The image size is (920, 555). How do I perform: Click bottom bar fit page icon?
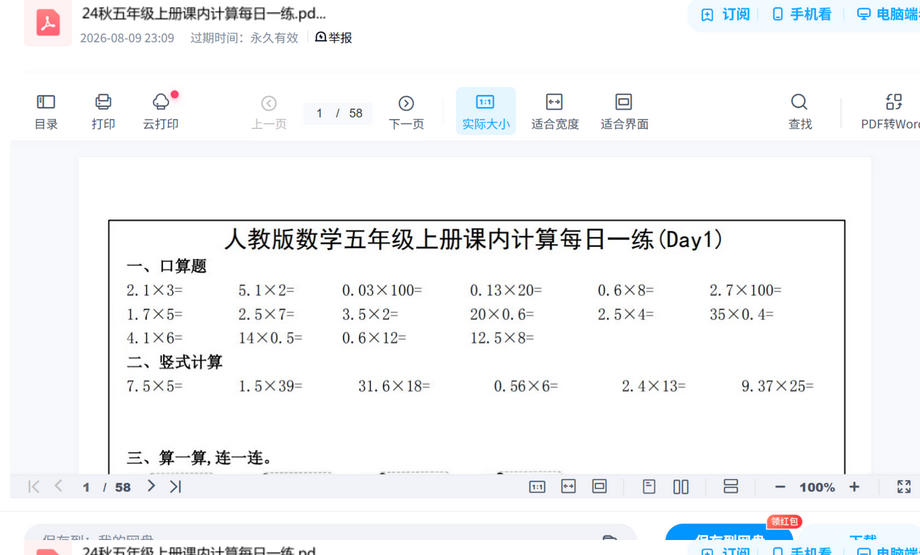click(x=599, y=486)
